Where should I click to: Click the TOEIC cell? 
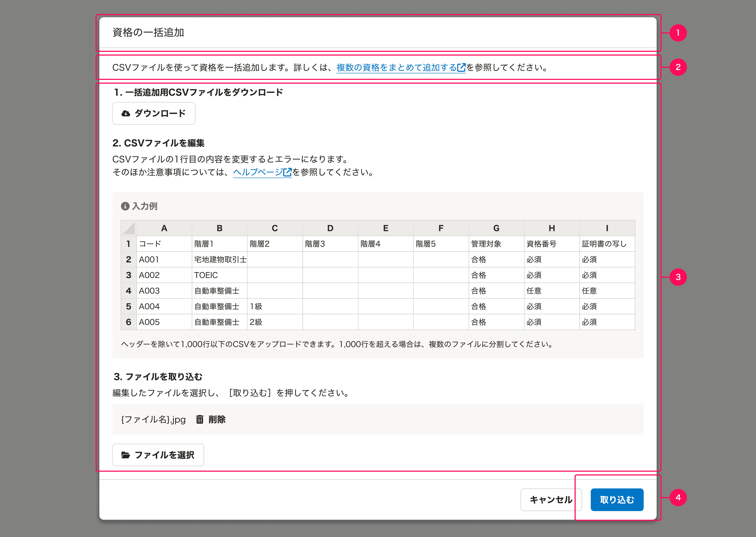coord(220,275)
